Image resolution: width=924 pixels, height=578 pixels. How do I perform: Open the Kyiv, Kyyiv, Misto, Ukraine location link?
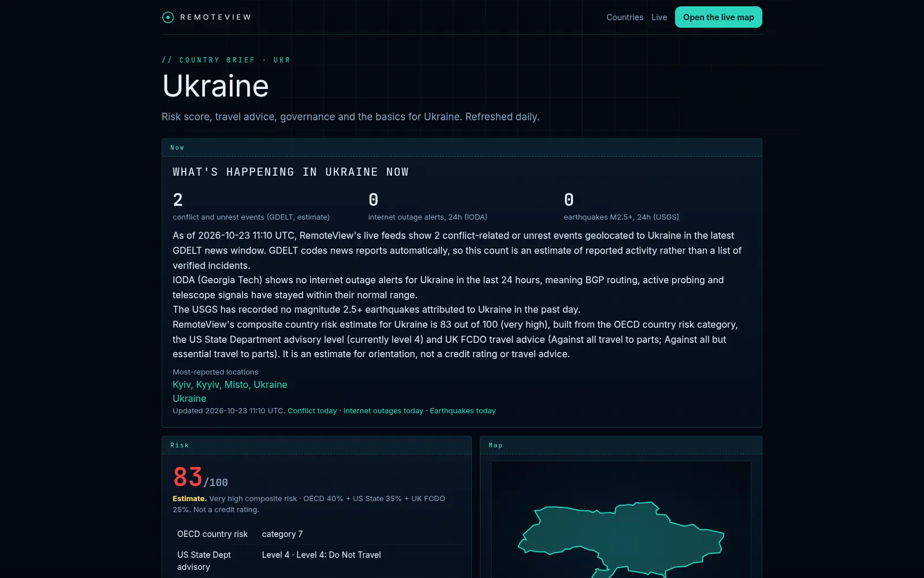coord(230,384)
